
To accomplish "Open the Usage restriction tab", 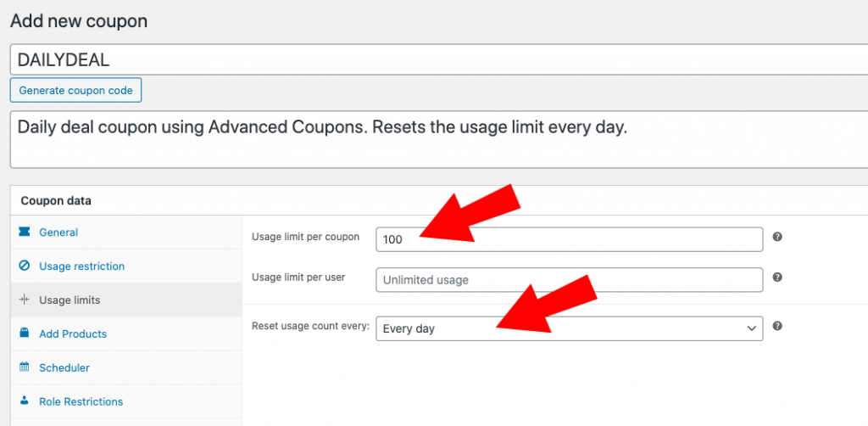I will point(81,266).
